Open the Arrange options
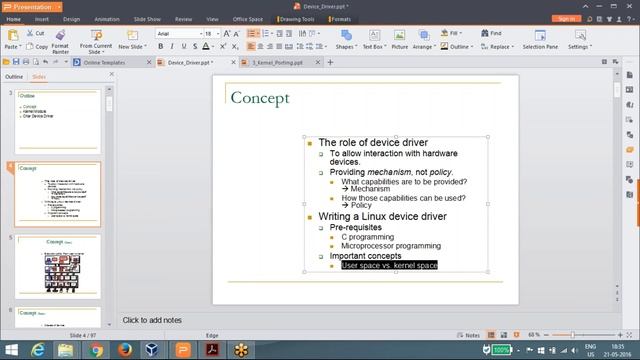This screenshot has width=640, height=360. pos(424,40)
